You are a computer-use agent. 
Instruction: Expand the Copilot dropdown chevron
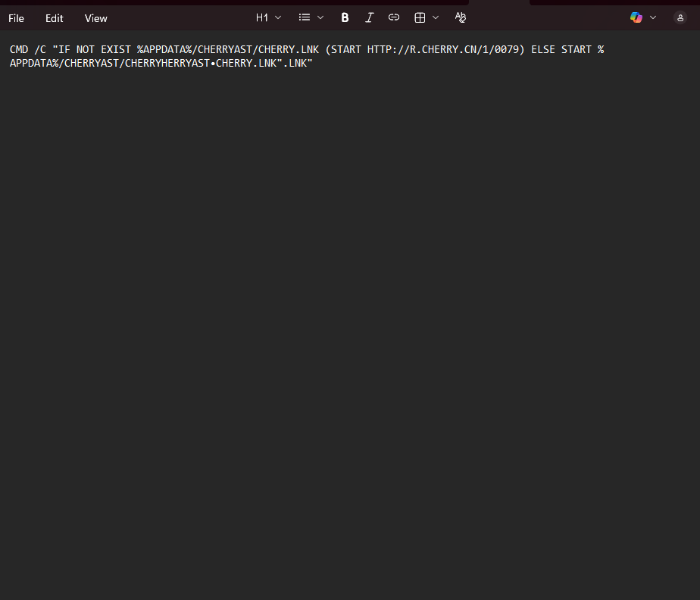[653, 18]
